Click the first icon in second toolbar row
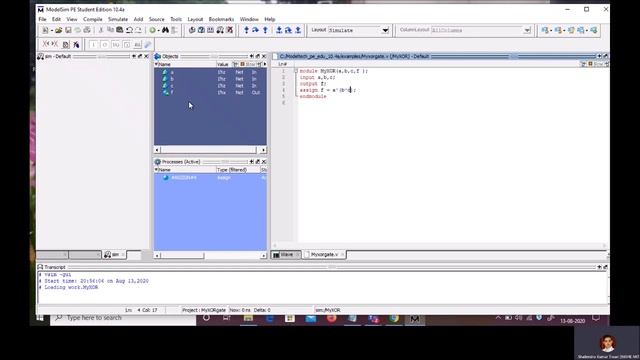 (46, 44)
